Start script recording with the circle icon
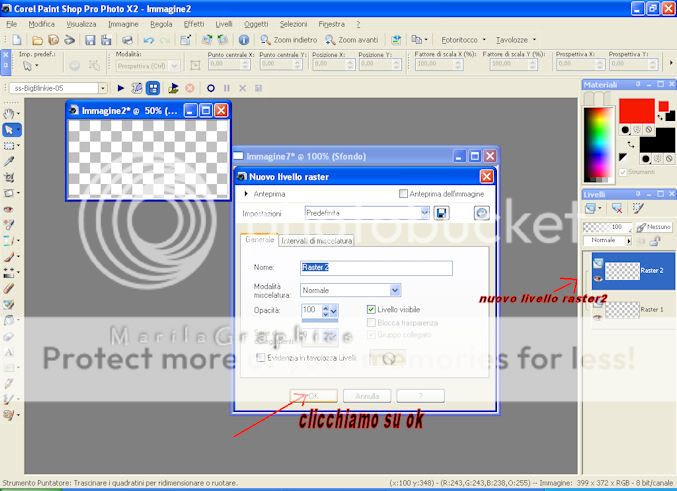The image size is (677, 491). click(211, 88)
